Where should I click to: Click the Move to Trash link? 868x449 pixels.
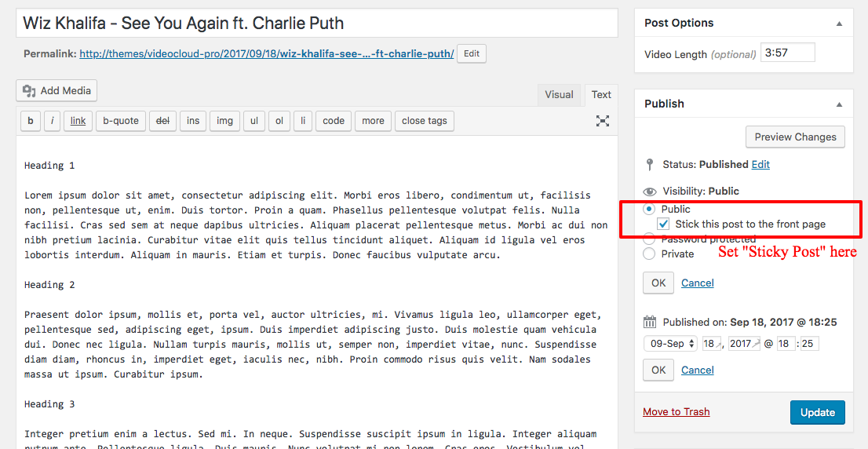click(x=676, y=412)
